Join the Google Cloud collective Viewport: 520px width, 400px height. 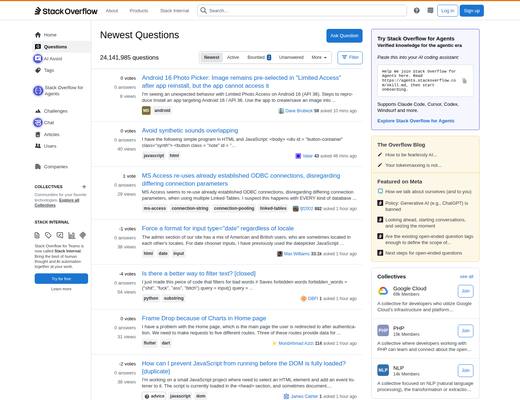(x=466, y=291)
